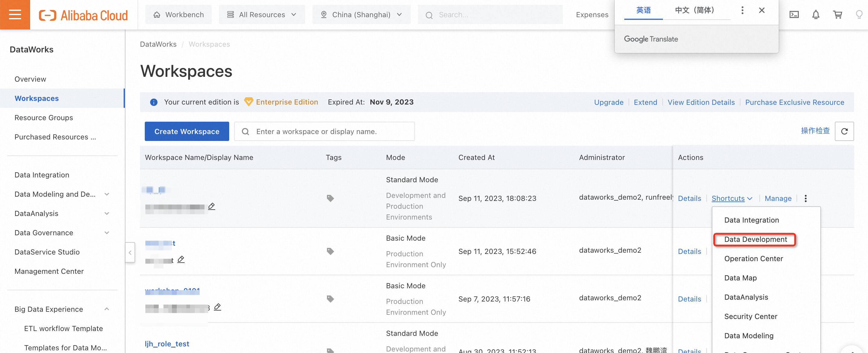Open Expenses in the top bar
The height and width of the screenshot is (353, 868).
pyautogui.click(x=592, y=14)
